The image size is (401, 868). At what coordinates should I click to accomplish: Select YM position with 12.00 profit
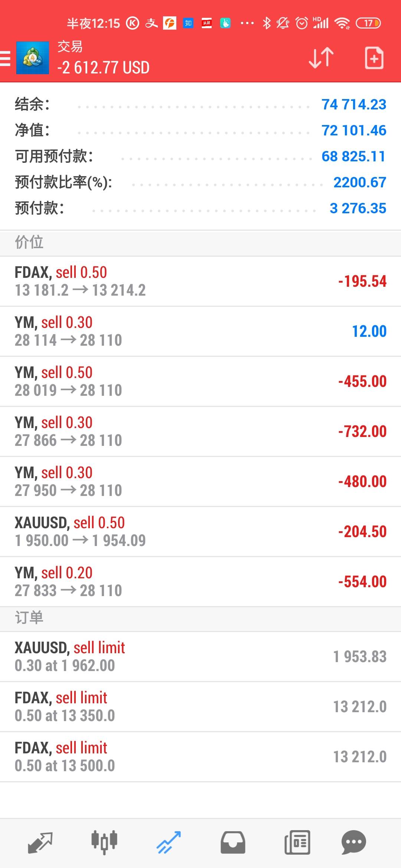tap(200, 331)
